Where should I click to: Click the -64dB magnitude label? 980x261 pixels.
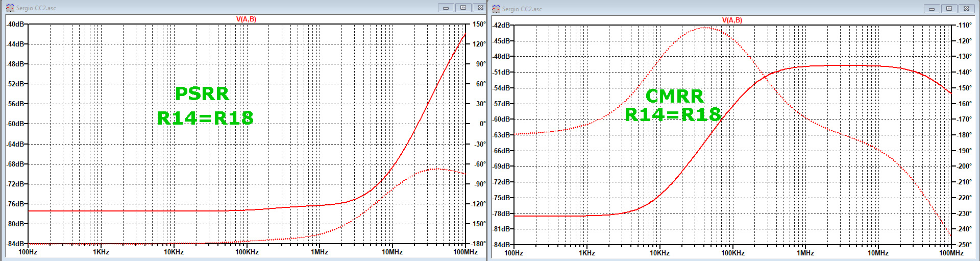pos(15,144)
